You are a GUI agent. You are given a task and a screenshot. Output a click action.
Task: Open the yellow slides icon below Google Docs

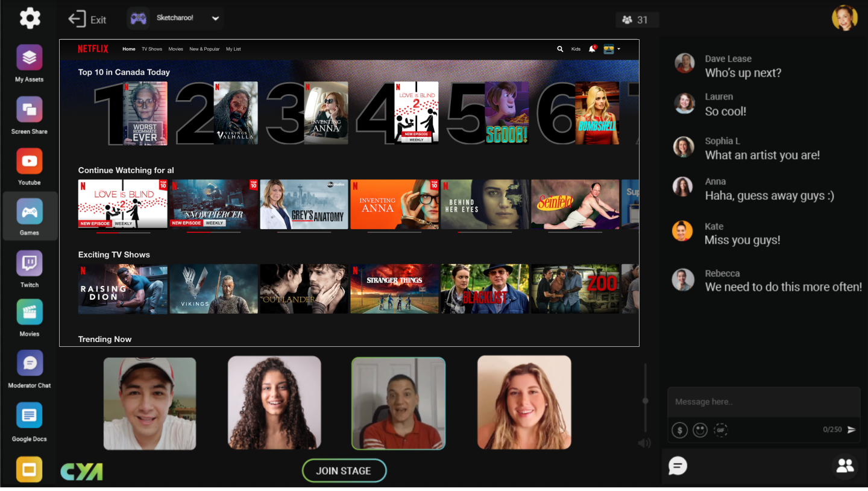(30, 469)
